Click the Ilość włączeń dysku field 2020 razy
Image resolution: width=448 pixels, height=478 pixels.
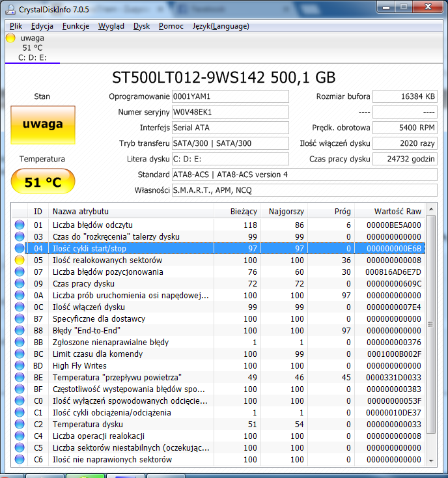coord(405,143)
